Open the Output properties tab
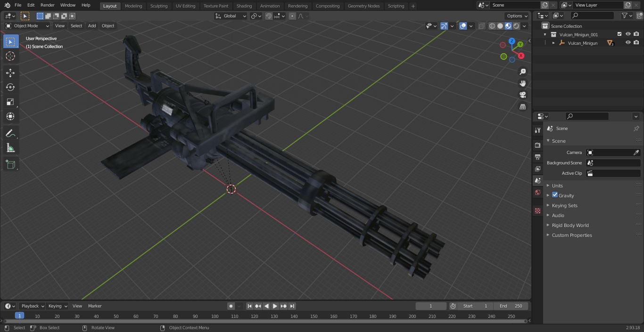This screenshot has width=644, height=332. coord(537,157)
